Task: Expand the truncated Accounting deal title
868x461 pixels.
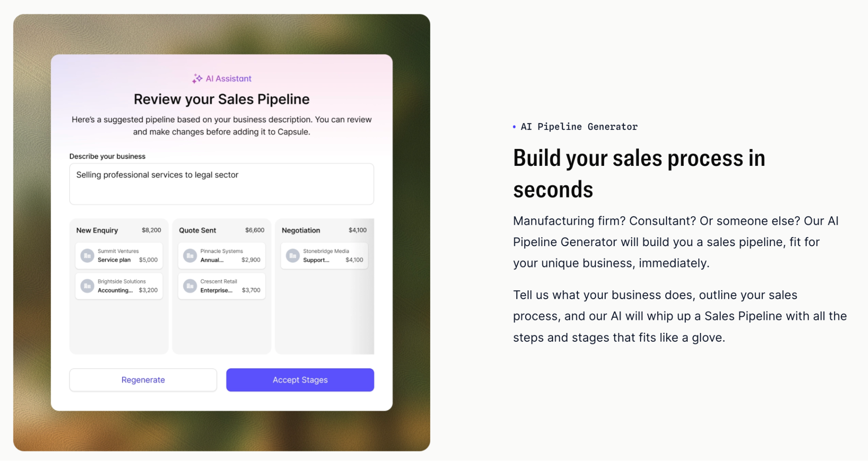Action: [116, 290]
